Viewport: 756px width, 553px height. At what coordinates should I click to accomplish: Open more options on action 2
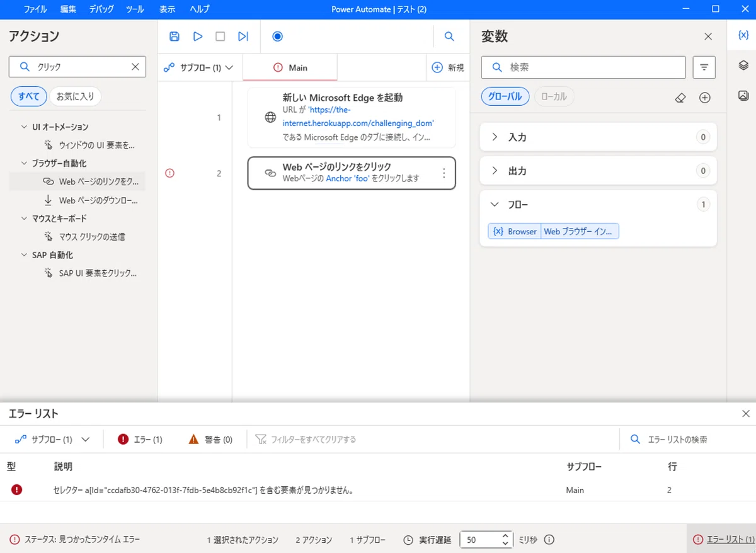[x=444, y=173]
